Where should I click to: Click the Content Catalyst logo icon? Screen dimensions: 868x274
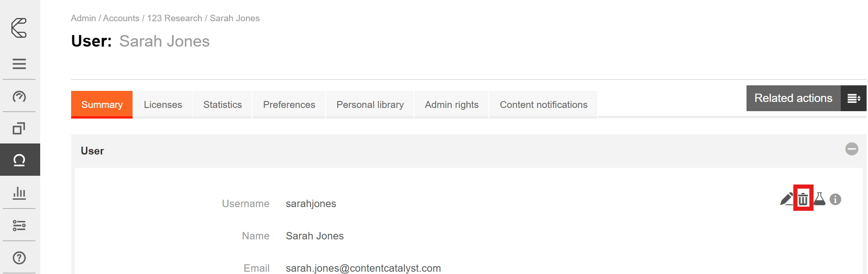point(19,28)
